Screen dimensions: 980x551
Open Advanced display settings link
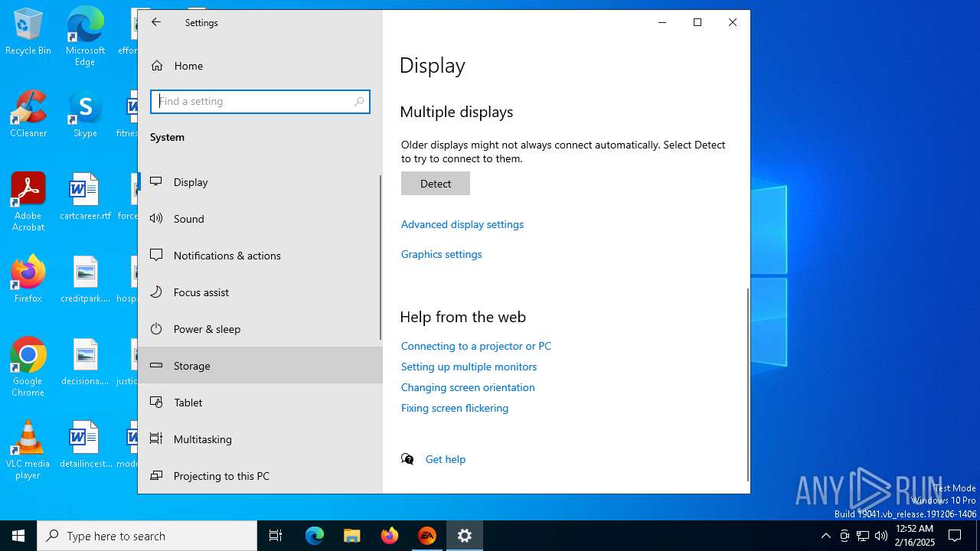click(462, 224)
